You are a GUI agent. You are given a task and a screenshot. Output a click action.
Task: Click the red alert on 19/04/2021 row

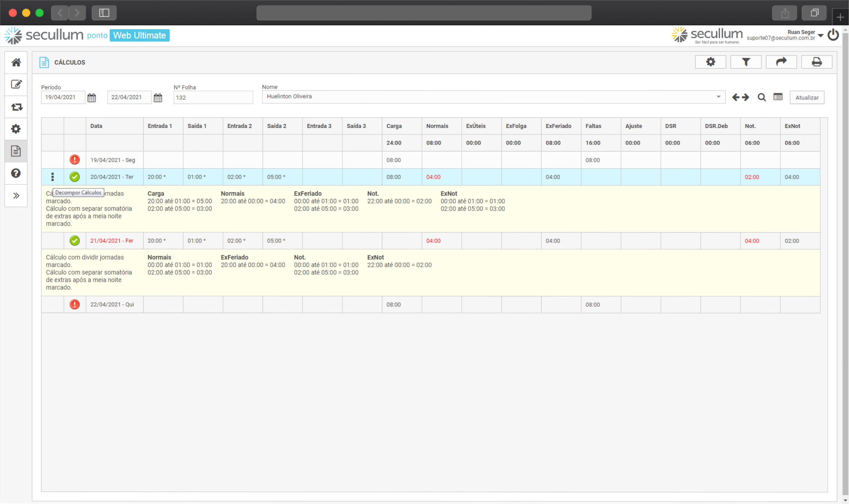[75, 160]
